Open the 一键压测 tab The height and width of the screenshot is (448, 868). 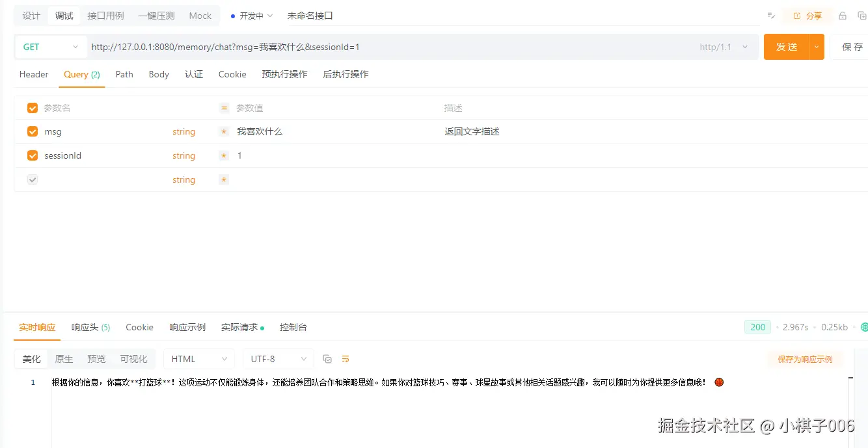pos(156,16)
